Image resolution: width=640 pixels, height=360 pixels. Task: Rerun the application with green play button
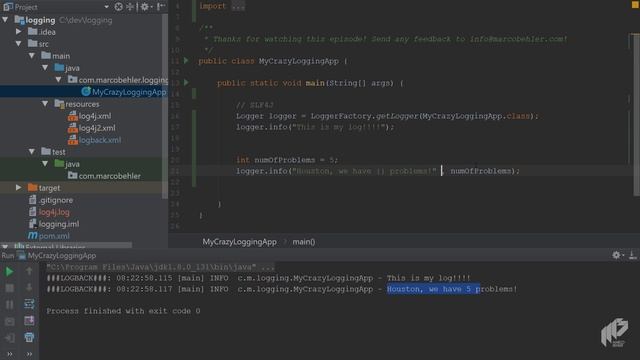tap(9, 271)
